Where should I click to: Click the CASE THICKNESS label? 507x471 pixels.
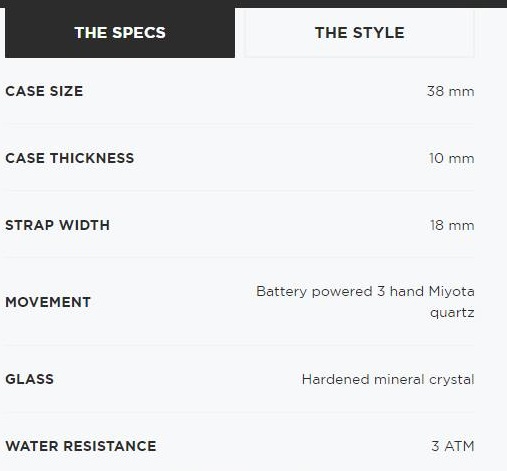[x=70, y=158]
